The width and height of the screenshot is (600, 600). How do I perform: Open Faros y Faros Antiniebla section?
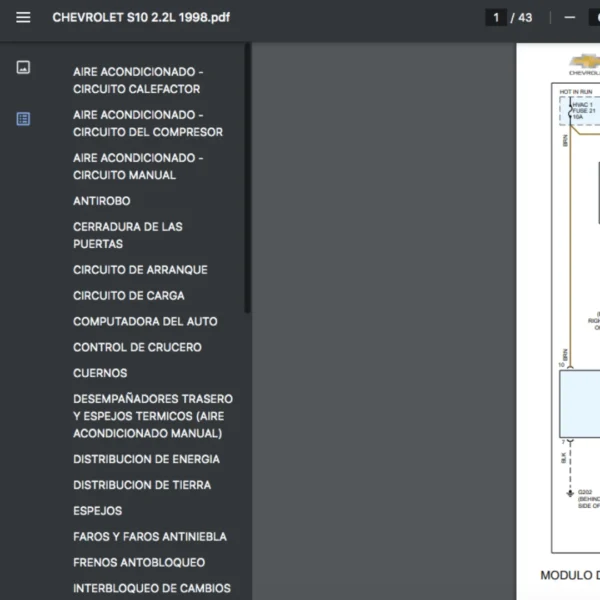click(x=149, y=537)
